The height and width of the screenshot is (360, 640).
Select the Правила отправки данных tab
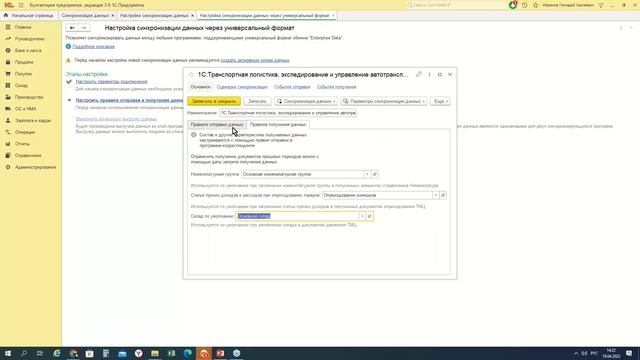coord(217,124)
